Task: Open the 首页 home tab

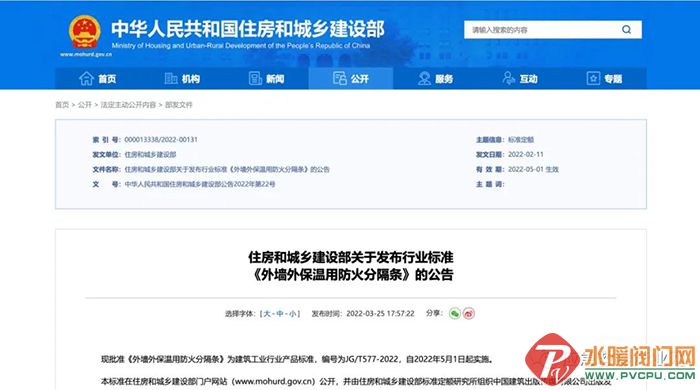Action: [x=97, y=79]
